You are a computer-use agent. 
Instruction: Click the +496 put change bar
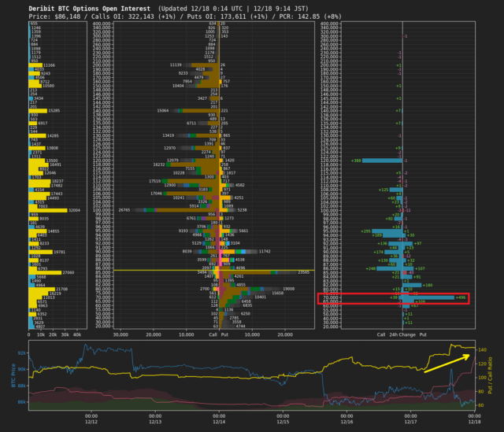point(431,297)
